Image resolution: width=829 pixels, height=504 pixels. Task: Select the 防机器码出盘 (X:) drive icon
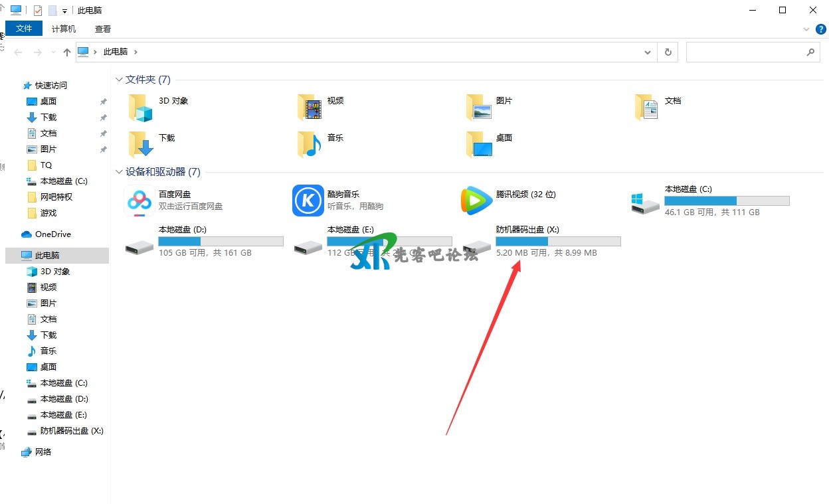[477, 246]
